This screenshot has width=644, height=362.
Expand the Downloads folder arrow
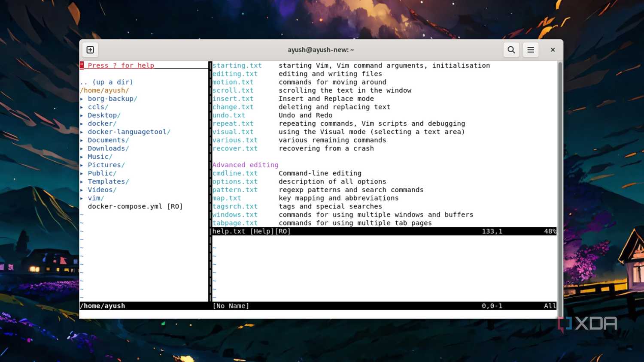[x=82, y=148]
